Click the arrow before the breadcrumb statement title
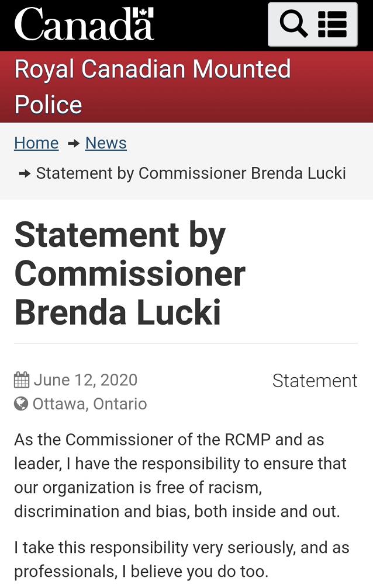The height and width of the screenshot is (588, 373). (25, 173)
